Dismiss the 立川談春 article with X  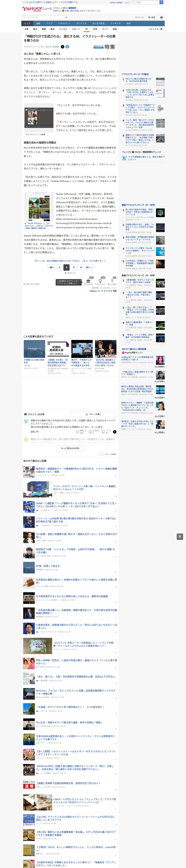pos(116,542)
